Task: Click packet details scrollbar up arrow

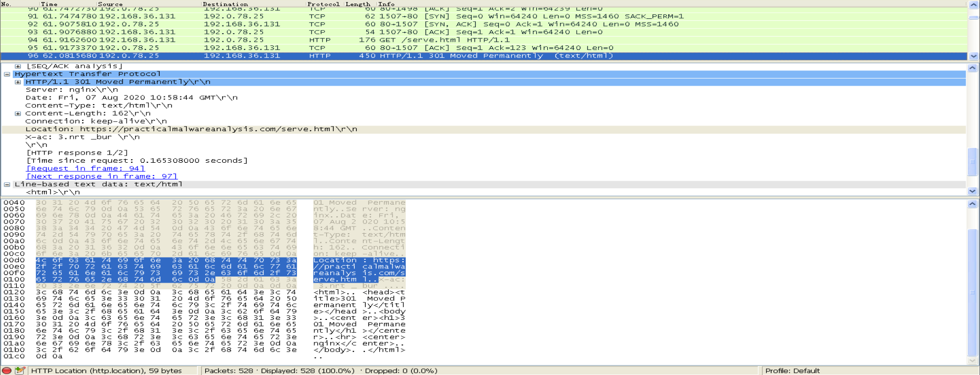Action: coord(972,68)
